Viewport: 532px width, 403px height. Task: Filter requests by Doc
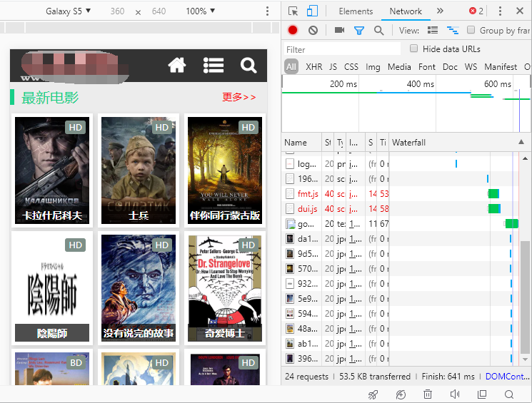click(450, 67)
